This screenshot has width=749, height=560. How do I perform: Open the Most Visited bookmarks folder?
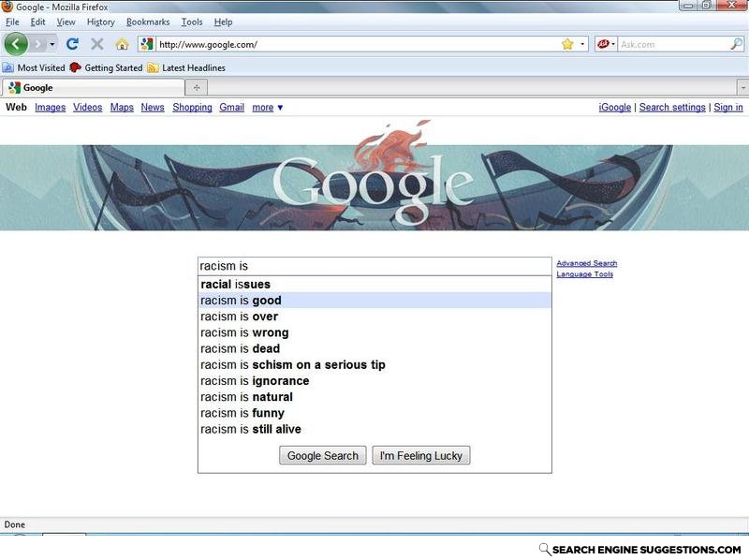[35, 67]
